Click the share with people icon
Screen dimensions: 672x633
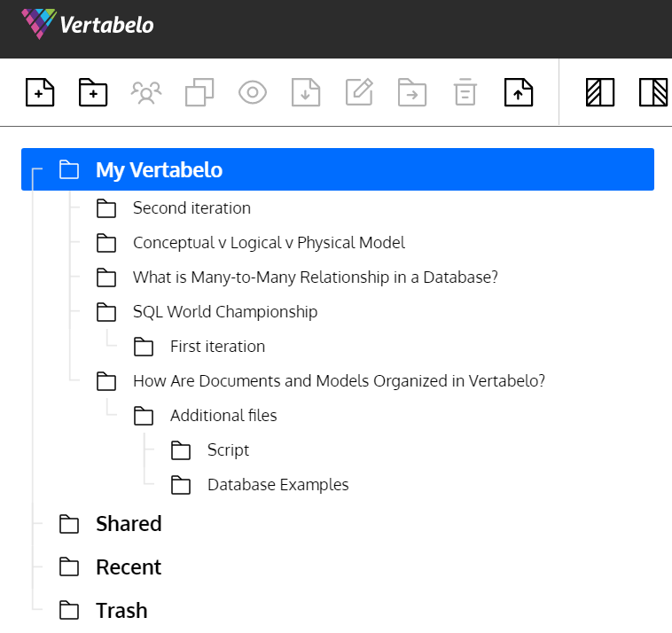click(x=146, y=92)
